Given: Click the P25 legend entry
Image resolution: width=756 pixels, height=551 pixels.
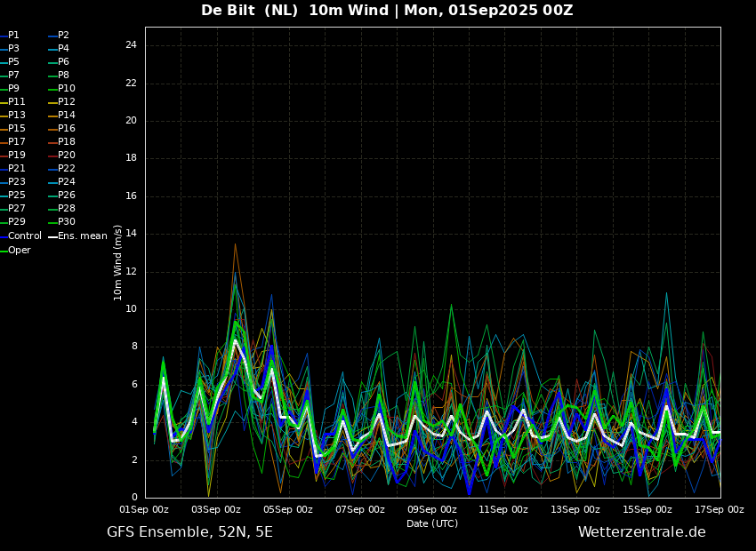Looking at the screenshot, I should tap(16, 196).
